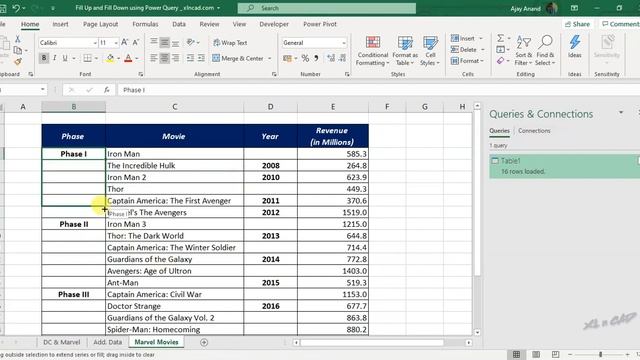Screen dimensions: 640x360
Task: Click Format cells button
Action: click(467, 61)
